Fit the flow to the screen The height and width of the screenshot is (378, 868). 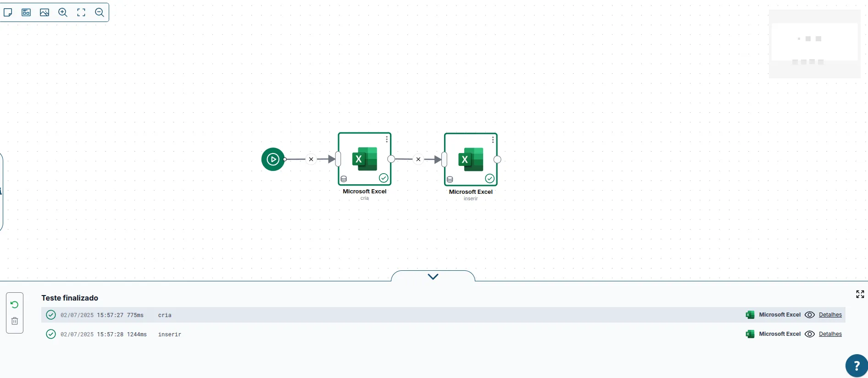81,12
